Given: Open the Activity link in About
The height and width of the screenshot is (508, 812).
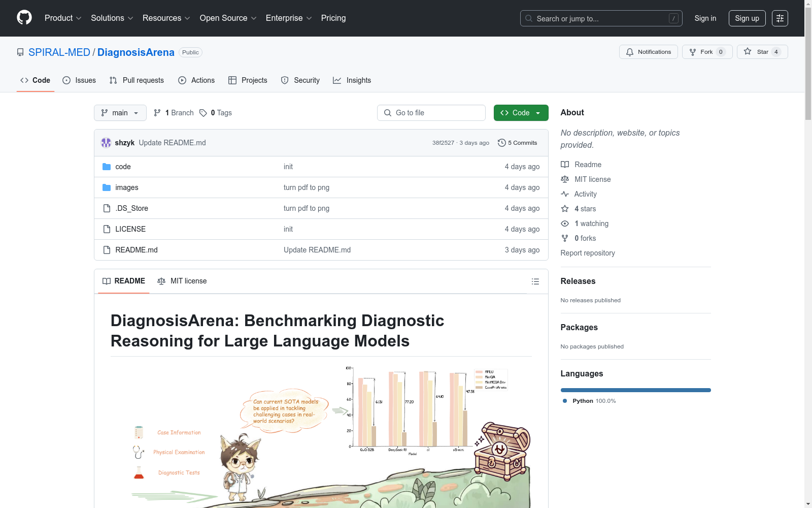Looking at the screenshot, I should (x=579, y=194).
